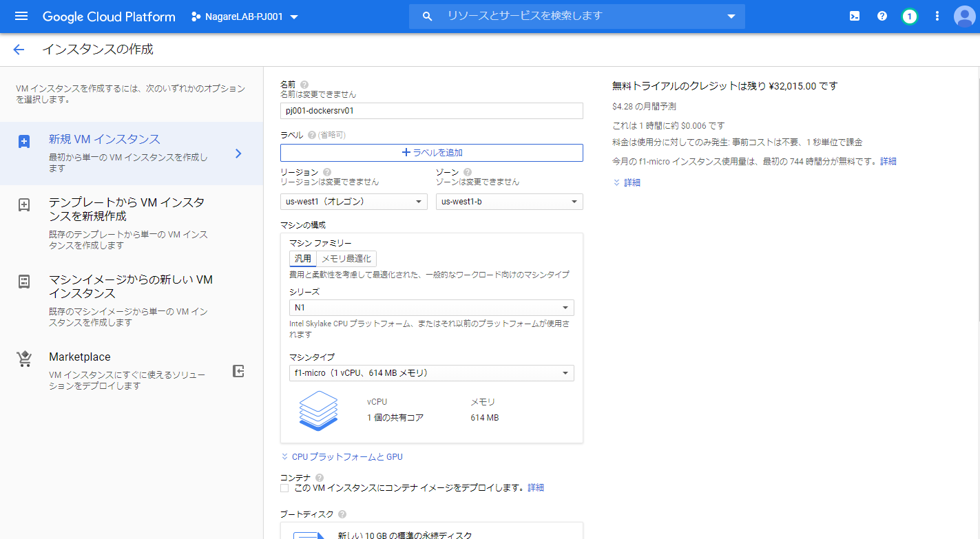Screen dimensions: 980x539
Task: Click the resource and service search field
Action: tap(577, 16)
